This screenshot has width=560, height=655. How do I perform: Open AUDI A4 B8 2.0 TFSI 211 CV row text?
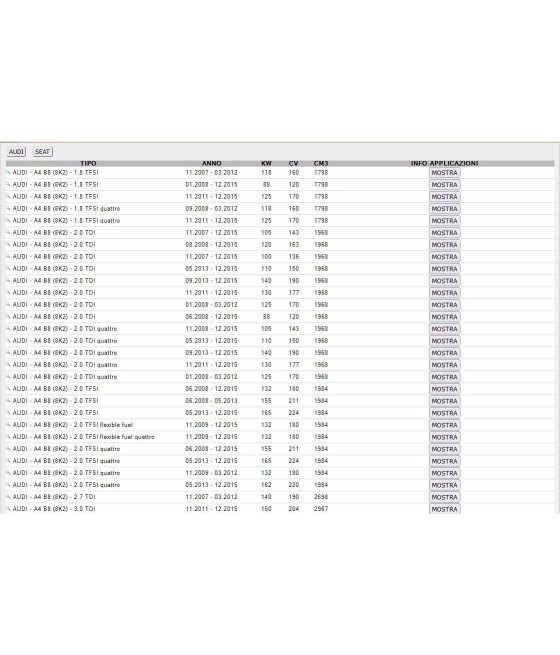(x=56, y=401)
